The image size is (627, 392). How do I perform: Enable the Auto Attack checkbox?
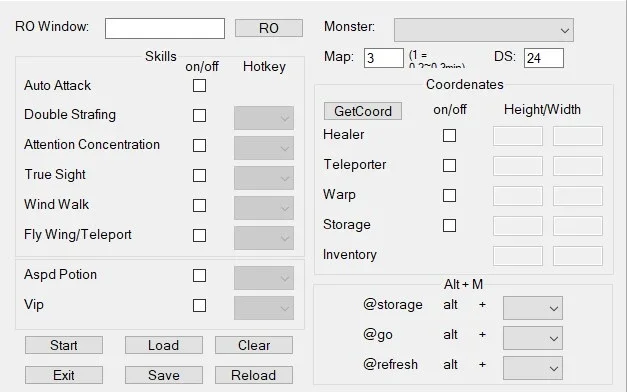[200, 86]
